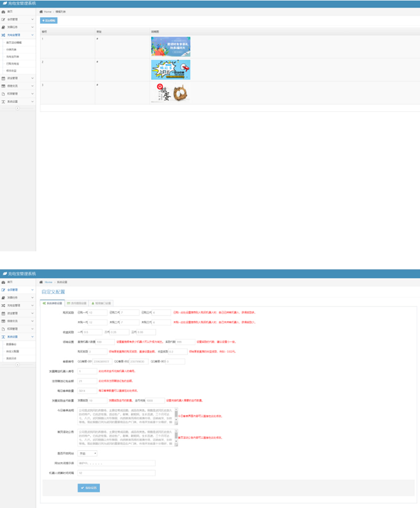Click the user icon on 短信接口设置 tab
The image size is (420, 508).
pos(93,303)
